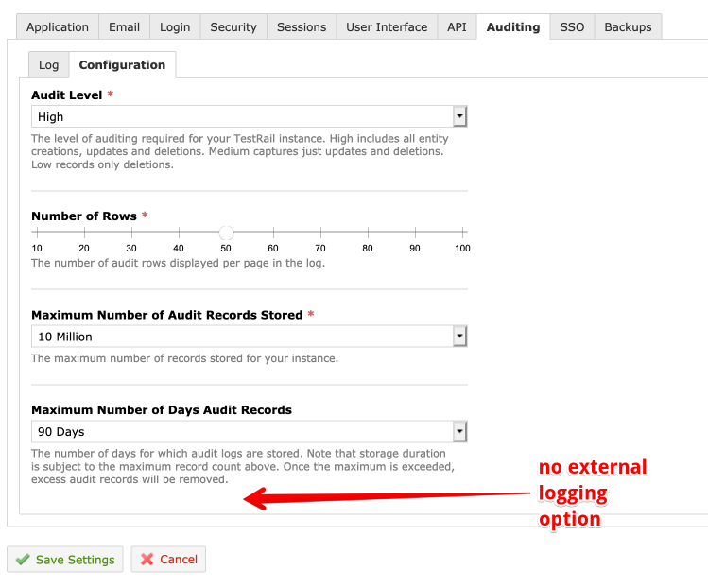Open the Login tab
Viewport: 708px width, 588px height.
click(175, 27)
